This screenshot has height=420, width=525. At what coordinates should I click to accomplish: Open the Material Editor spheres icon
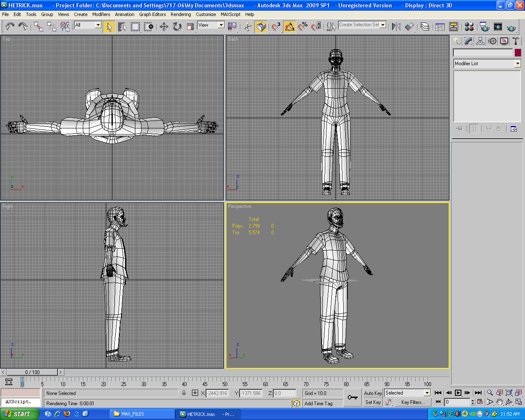[469, 27]
